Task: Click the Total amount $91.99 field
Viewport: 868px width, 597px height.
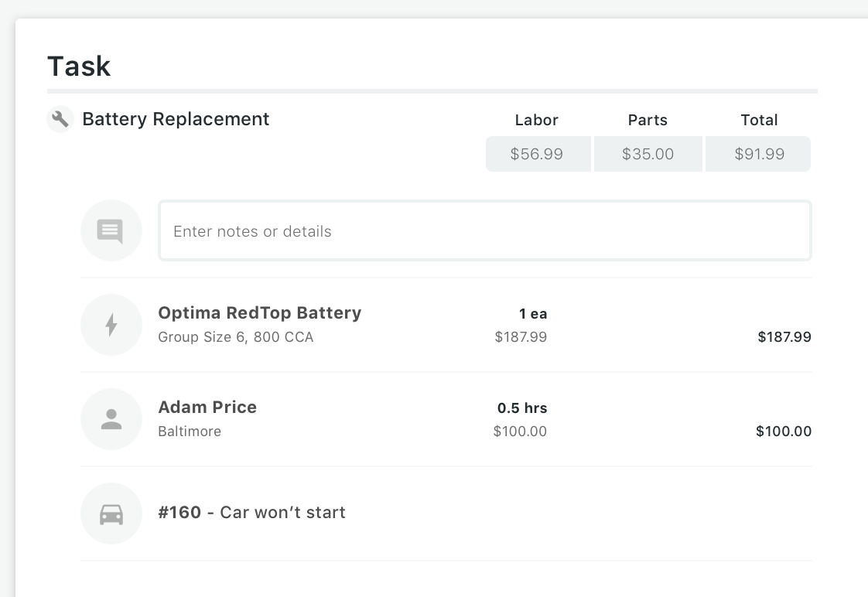Action: 759,154
